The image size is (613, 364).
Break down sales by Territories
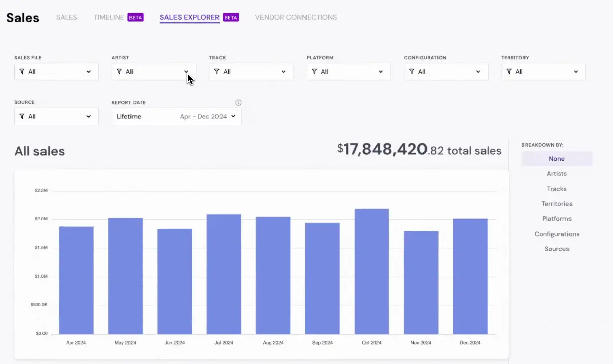point(557,204)
